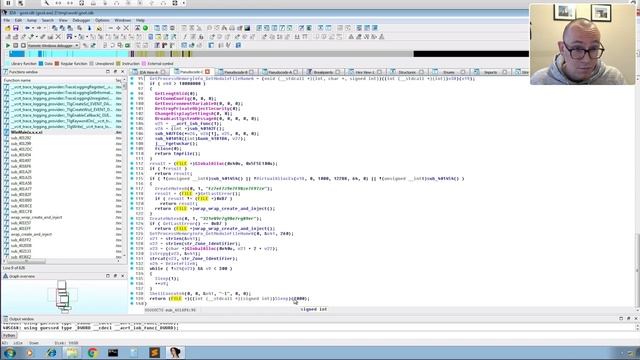The width and height of the screenshot is (640, 360).
Task: Open the Edit menu
Action: tap(18, 20)
